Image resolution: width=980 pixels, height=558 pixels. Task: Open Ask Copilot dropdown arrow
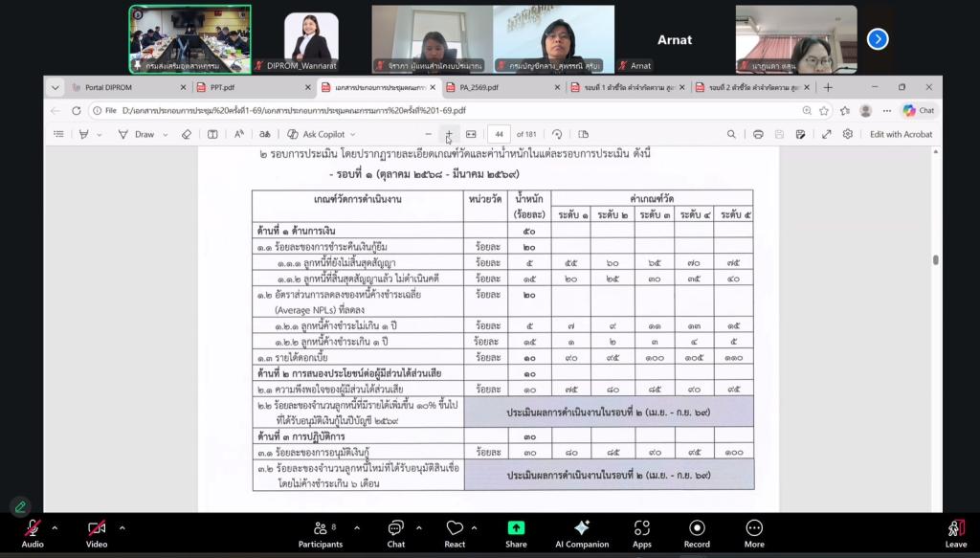352,134
